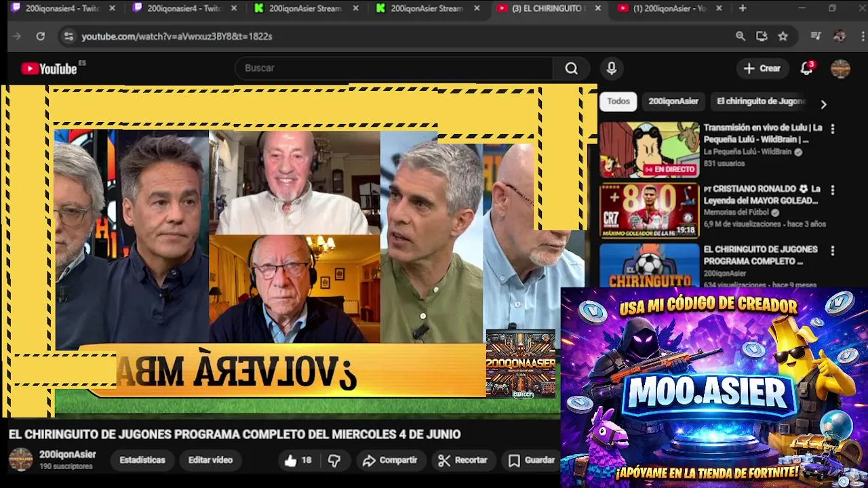Click the install app icon beside bookmark star
This screenshot has height=488, width=868.
point(762,36)
